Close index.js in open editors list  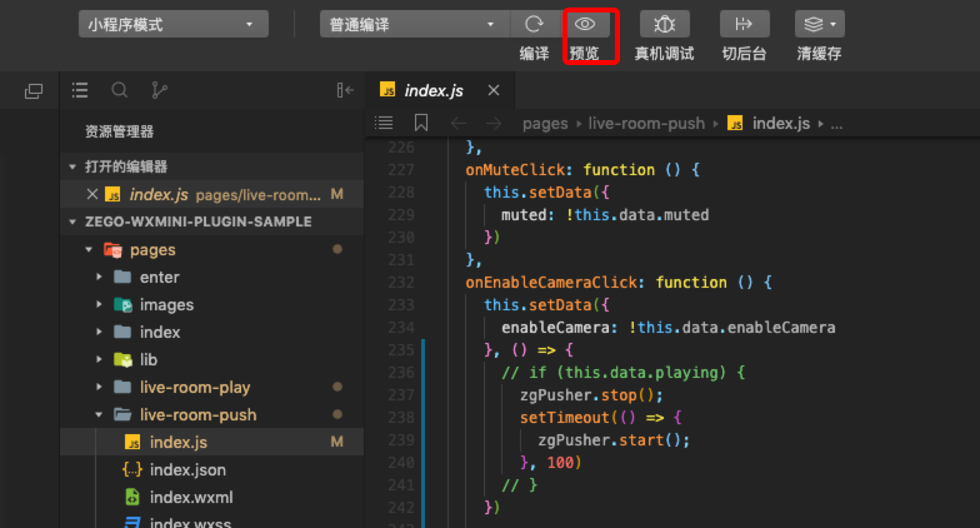92,195
